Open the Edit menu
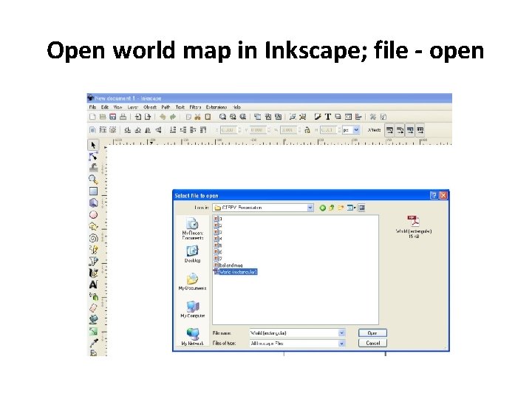The image size is (532, 399). (x=105, y=107)
